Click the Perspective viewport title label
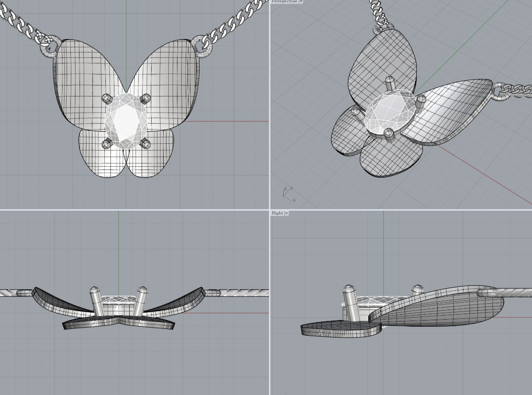 pyautogui.click(x=285, y=1)
